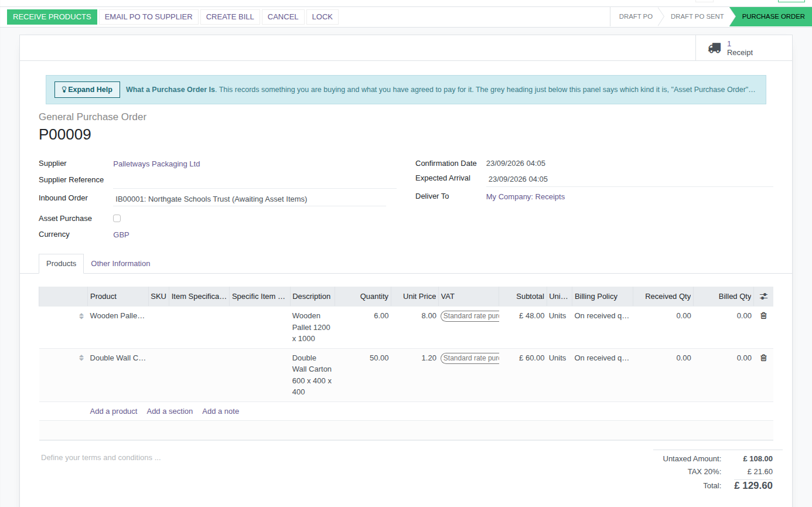Click Add a product link

click(114, 411)
